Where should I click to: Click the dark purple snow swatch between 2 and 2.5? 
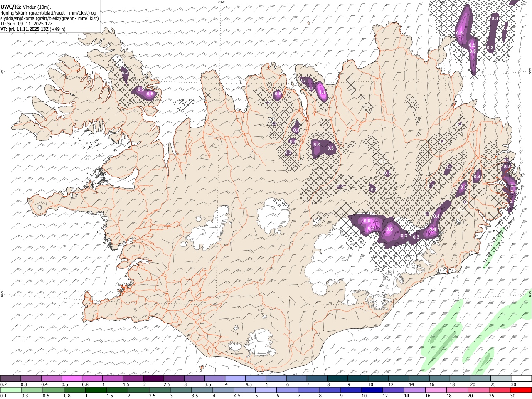[x=153, y=378]
